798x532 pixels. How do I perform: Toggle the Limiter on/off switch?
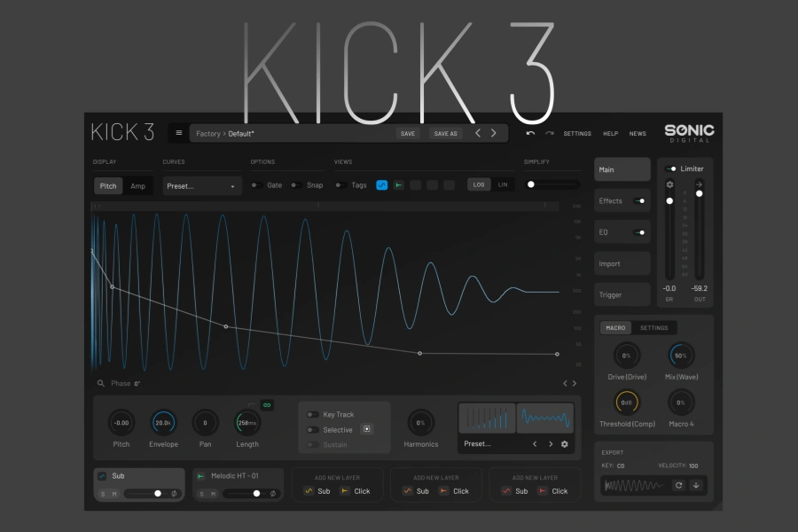671,168
